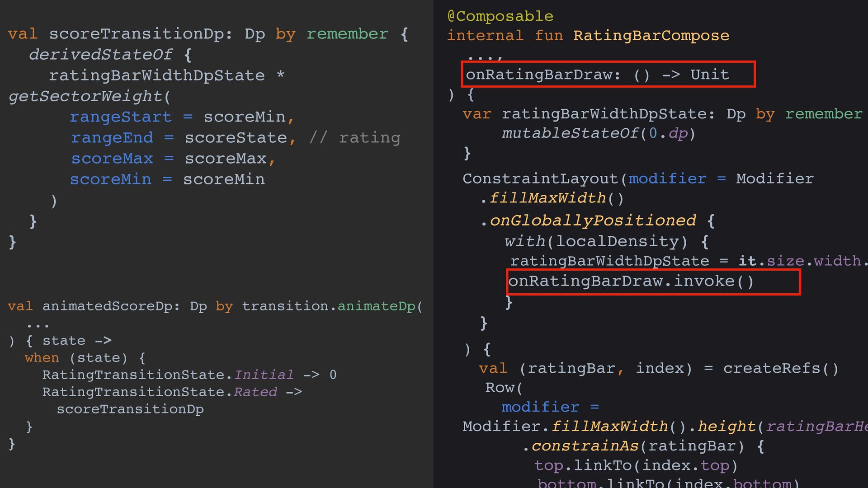Click the highlighted onRatingBarDraw parameter declaration

(597, 75)
